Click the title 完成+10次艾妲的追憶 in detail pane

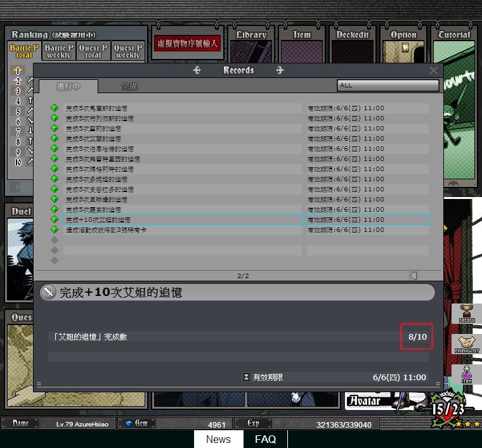pos(120,292)
